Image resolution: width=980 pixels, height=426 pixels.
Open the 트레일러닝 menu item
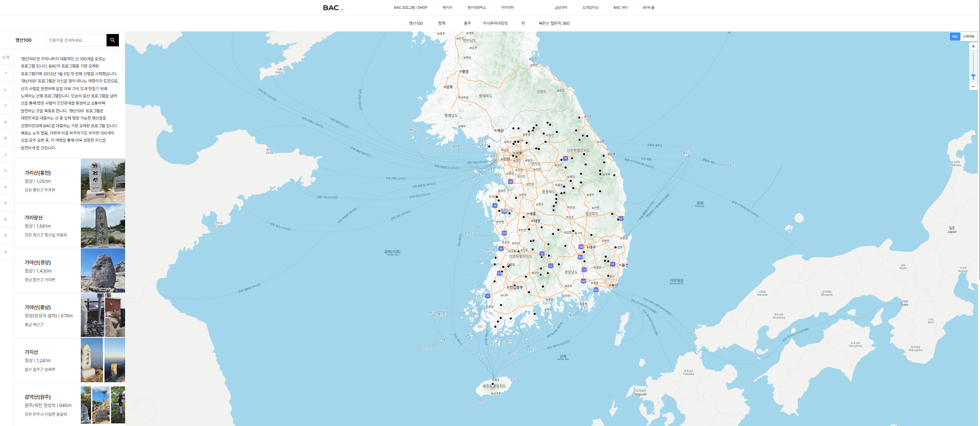click(590, 8)
